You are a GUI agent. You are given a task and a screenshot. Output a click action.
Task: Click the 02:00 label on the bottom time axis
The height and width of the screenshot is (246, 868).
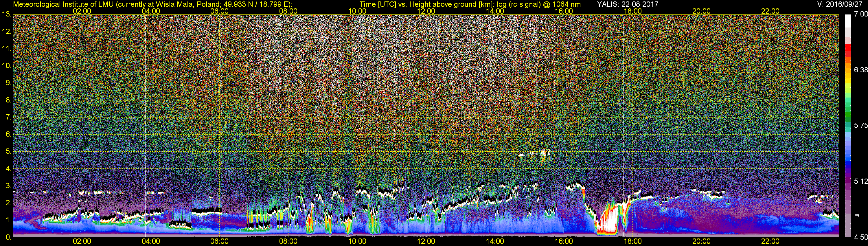tap(82, 242)
